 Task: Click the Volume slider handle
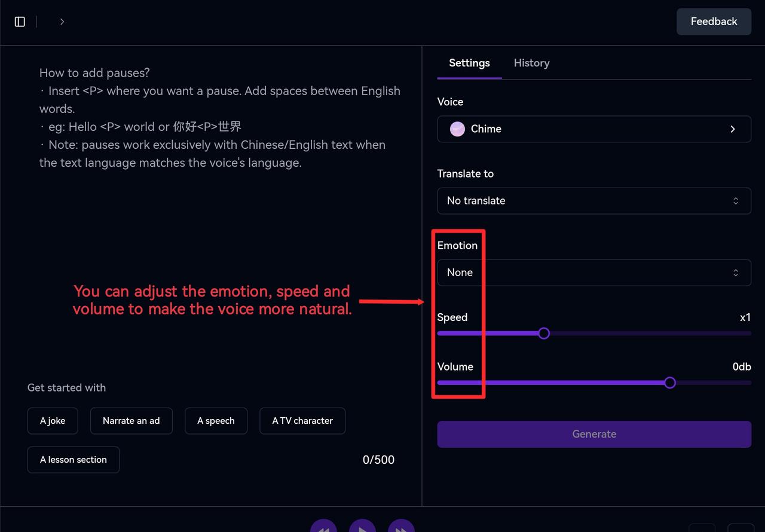[670, 383]
